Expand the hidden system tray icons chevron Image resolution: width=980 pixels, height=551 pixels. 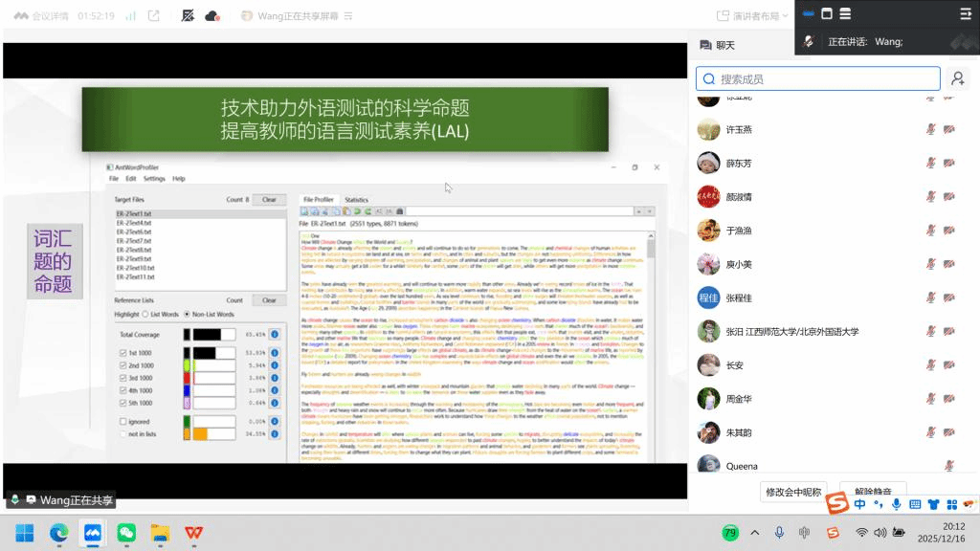pyautogui.click(x=754, y=532)
